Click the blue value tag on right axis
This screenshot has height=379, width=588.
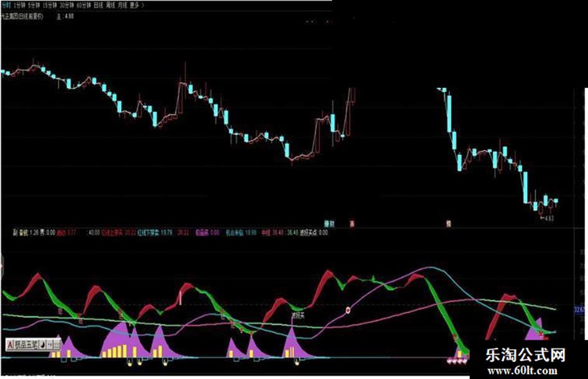click(580, 310)
